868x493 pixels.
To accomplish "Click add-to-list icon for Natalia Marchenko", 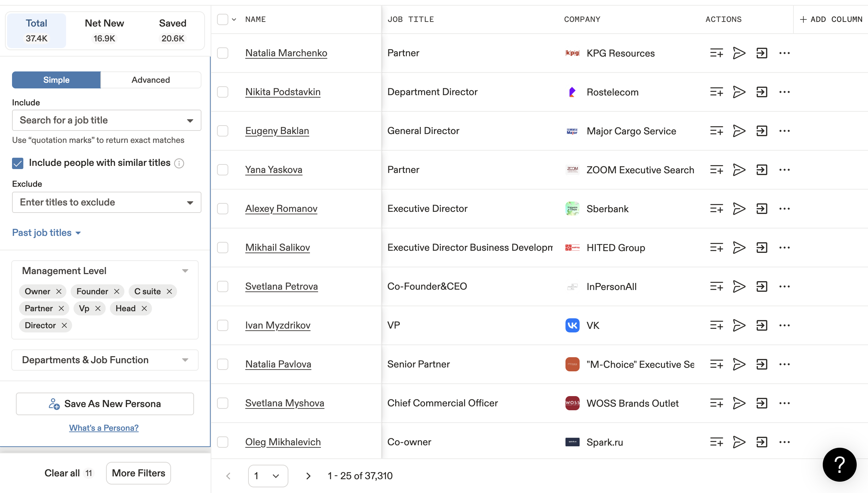I will click(716, 53).
